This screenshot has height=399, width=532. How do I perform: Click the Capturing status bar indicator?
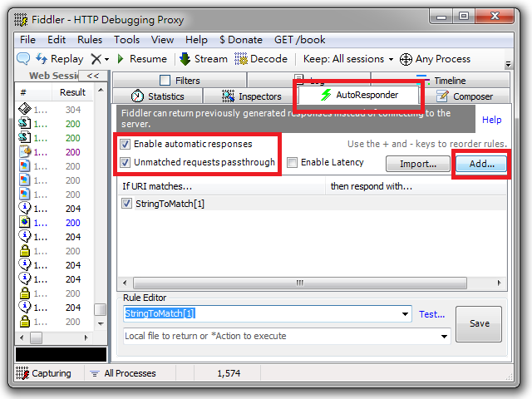click(x=43, y=373)
